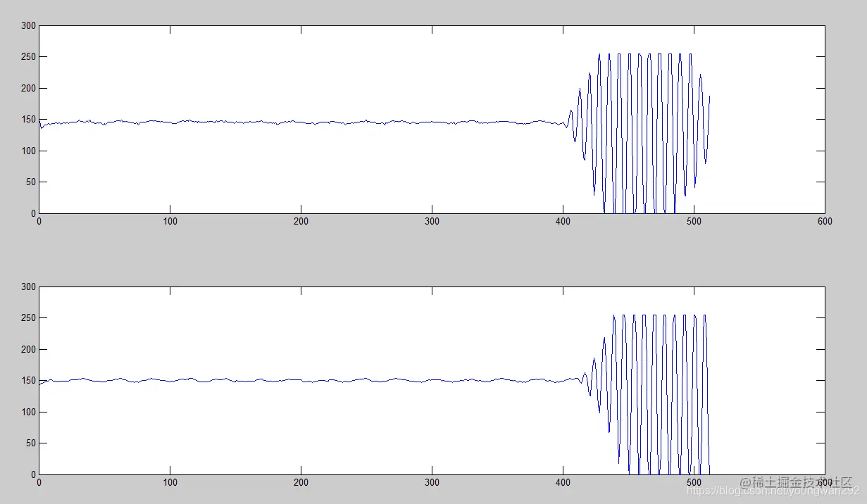Select the upper plot's x-axis label 300

pyautogui.click(x=432, y=221)
